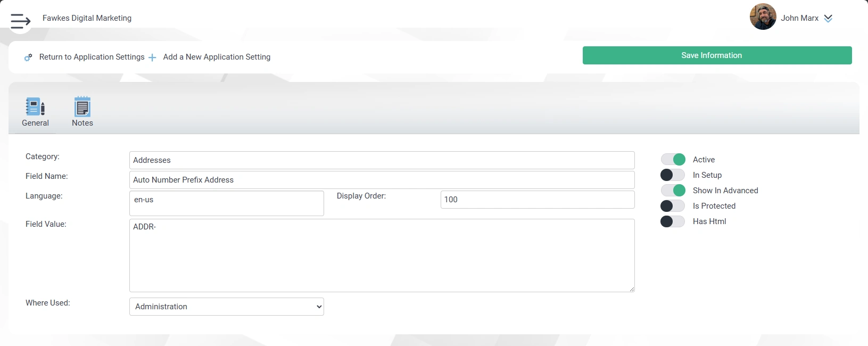Image resolution: width=868 pixels, height=346 pixels.
Task: Expand the user menu chevron
Action: (x=828, y=18)
